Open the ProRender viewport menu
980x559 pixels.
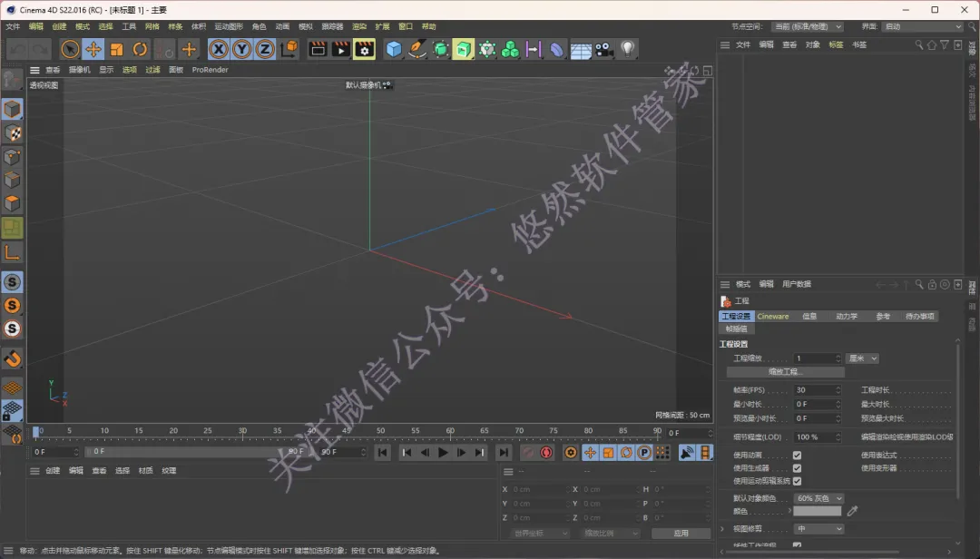(x=210, y=69)
